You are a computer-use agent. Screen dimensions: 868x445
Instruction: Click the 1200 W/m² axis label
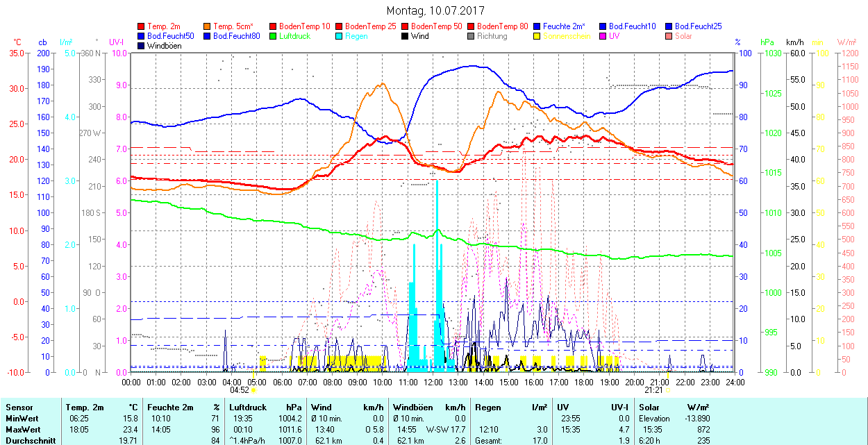pos(850,53)
